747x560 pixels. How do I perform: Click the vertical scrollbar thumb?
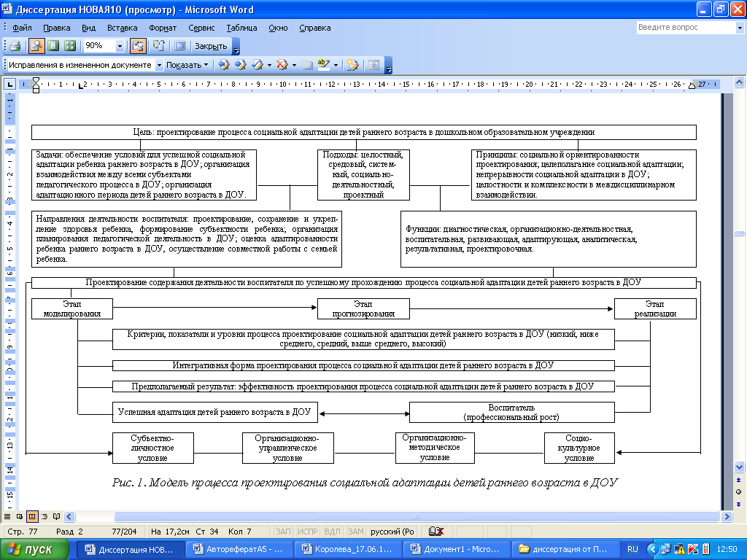tap(740, 233)
